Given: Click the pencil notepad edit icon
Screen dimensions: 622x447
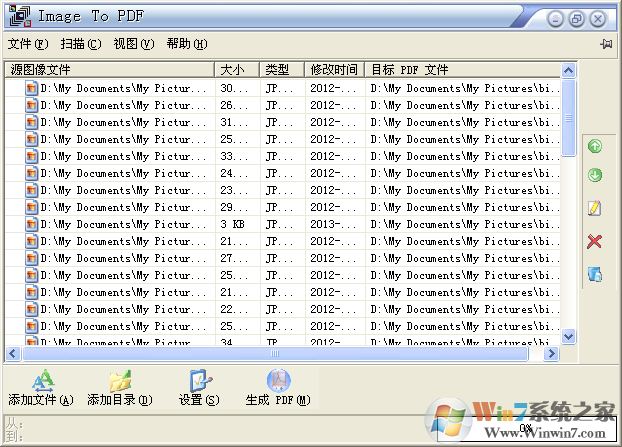Looking at the screenshot, I should [594, 208].
